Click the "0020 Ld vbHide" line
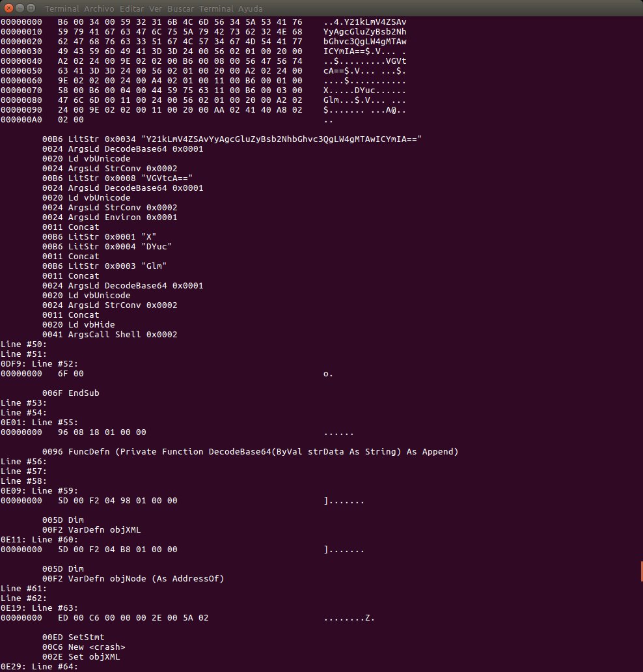643x672 pixels. coord(78,324)
